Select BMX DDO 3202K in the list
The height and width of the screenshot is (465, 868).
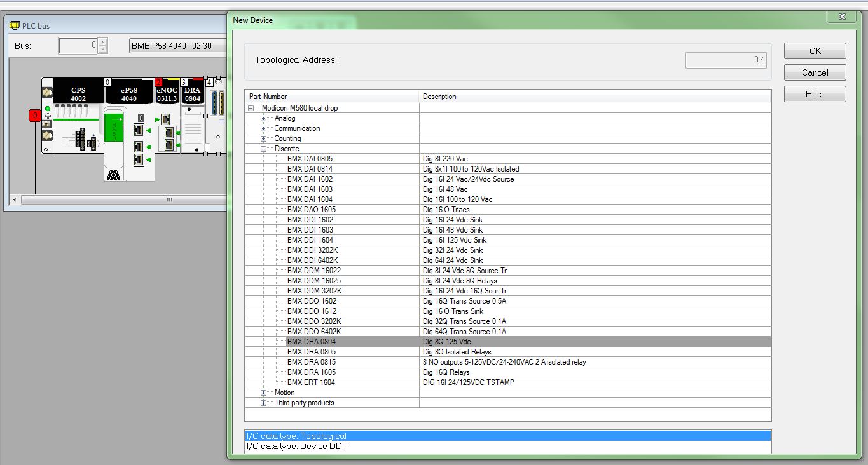click(313, 321)
